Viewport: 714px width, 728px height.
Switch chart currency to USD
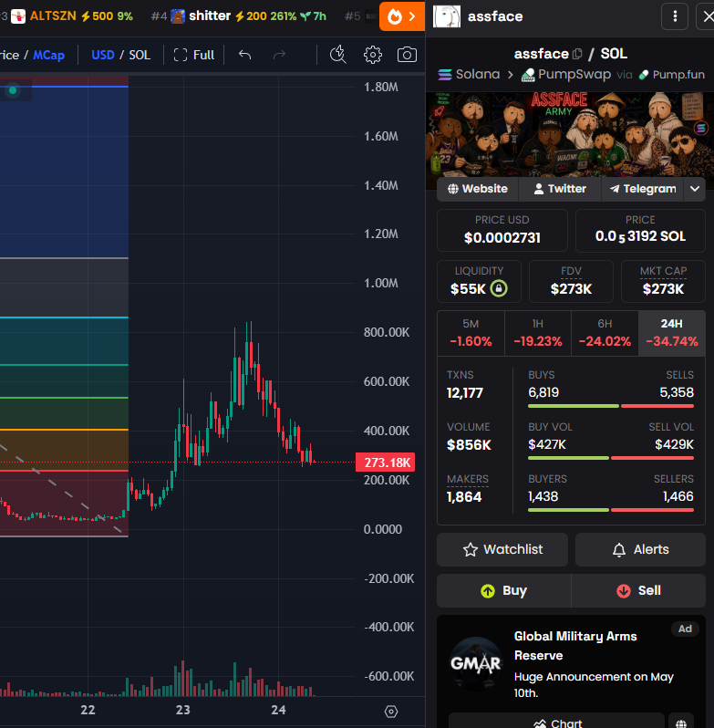[x=102, y=55]
